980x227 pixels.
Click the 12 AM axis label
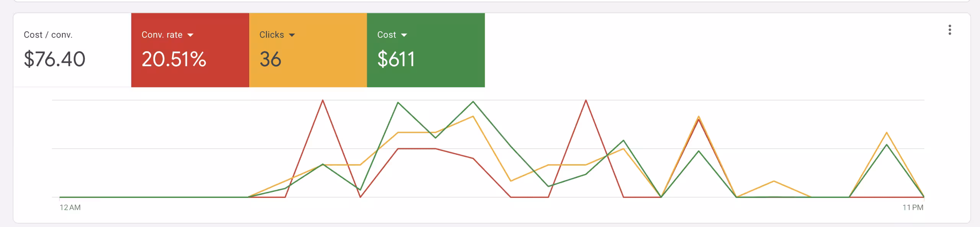click(70, 208)
